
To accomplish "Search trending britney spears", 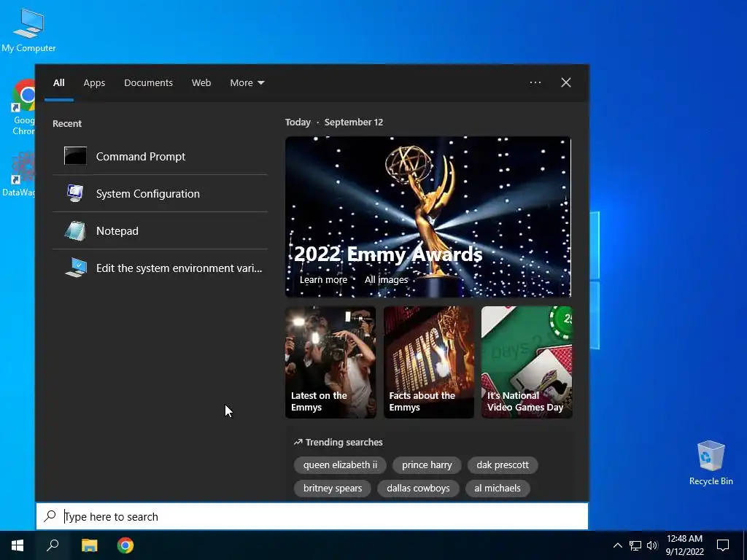I will 333,488.
